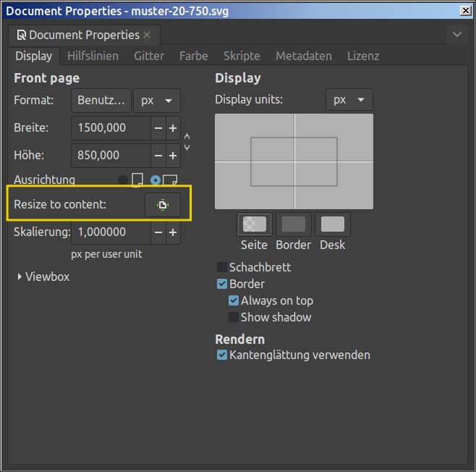
Task: Open the Metadaten tab
Action: click(x=303, y=56)
